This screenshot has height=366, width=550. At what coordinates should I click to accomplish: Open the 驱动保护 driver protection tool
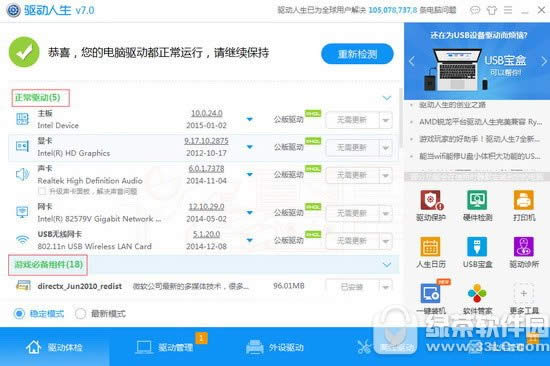(431, 200)
